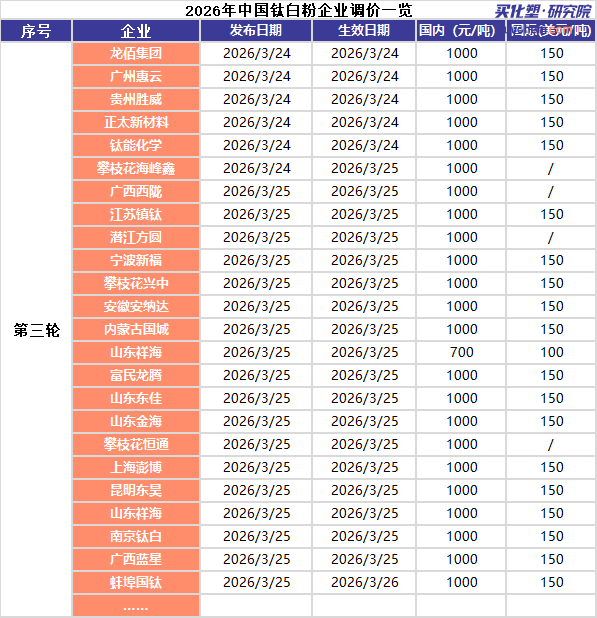Click the 宁波新福 company cell
This screenshot has height=618, width=597.
click(x=136, y=261)
